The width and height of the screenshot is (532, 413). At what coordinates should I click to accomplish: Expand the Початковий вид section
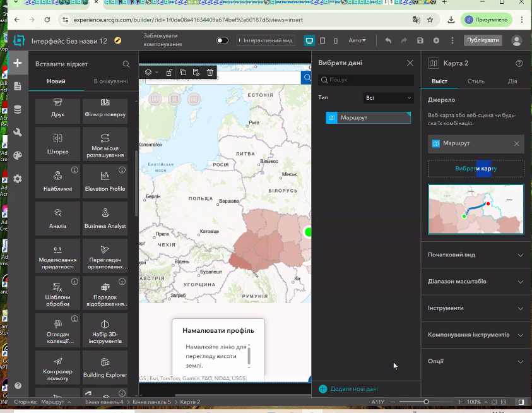(x=476, y=255)
